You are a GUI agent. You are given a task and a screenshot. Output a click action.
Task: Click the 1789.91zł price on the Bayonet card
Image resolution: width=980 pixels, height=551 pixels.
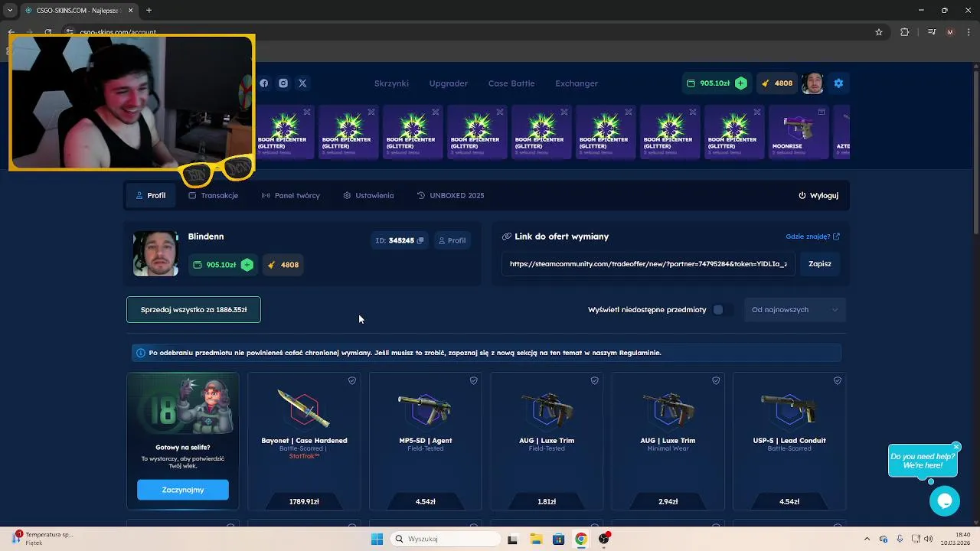304,502
